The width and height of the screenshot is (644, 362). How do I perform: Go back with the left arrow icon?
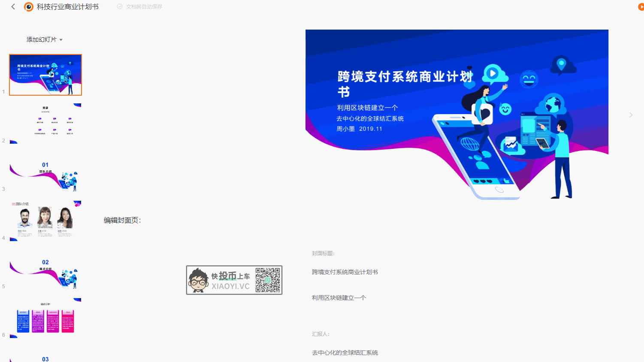coord(13,6)
